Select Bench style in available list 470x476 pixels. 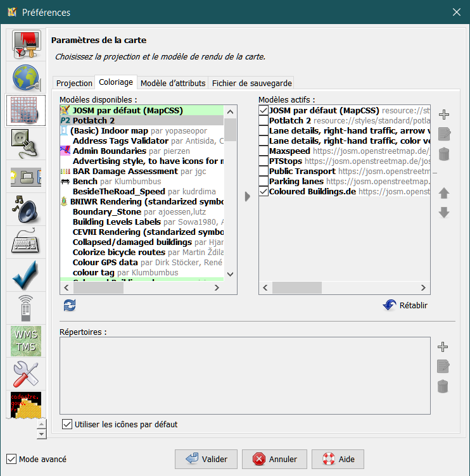tap(86, 182)
